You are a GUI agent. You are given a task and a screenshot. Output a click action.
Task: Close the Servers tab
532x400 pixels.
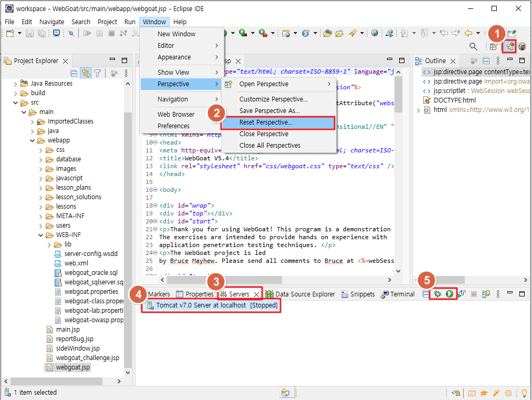click(256, 294)
